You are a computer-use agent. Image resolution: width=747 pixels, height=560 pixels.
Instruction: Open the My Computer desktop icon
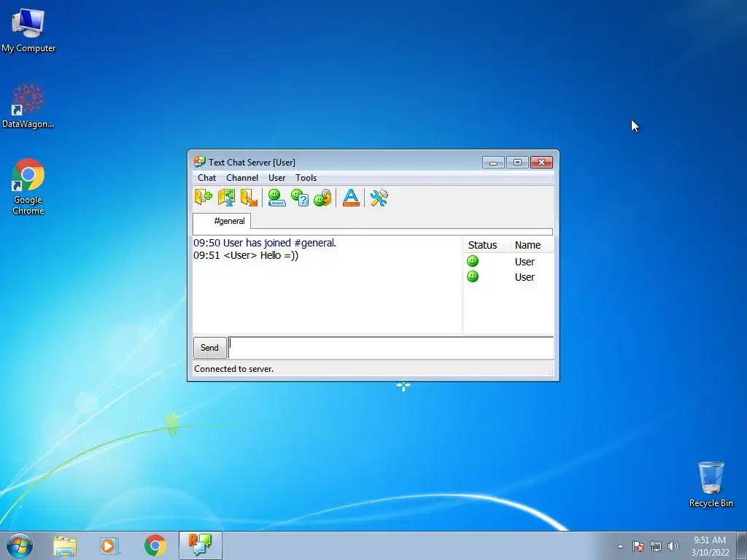coord(28,31)
